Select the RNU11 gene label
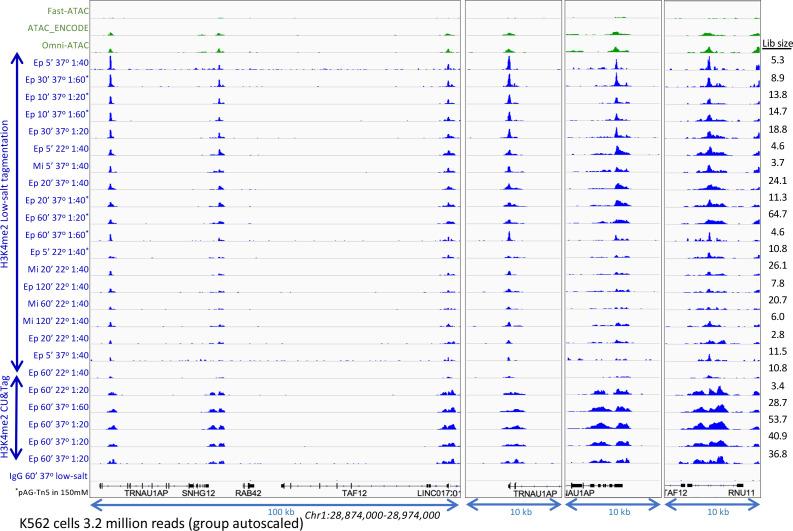 (x=741, y=493)
